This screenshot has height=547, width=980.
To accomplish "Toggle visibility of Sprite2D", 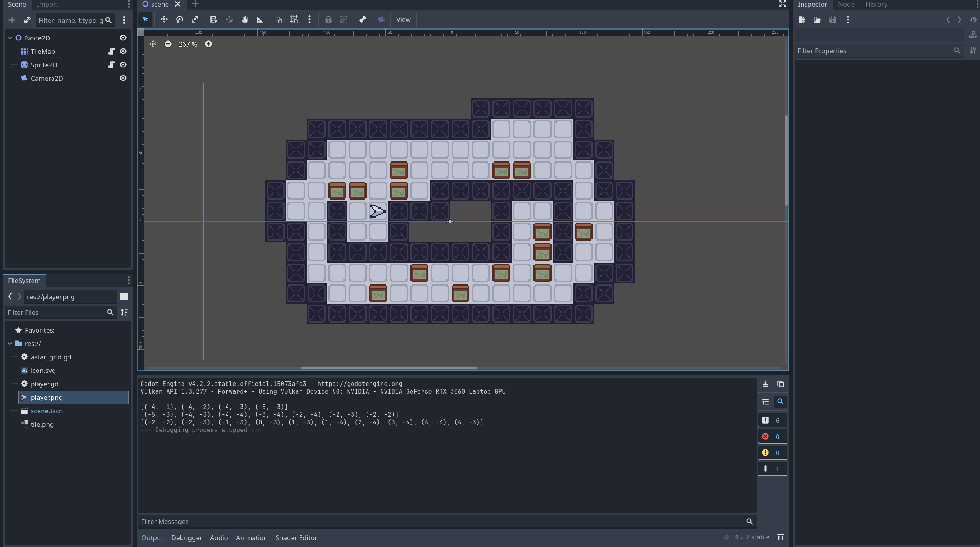I will coord(123,65).
